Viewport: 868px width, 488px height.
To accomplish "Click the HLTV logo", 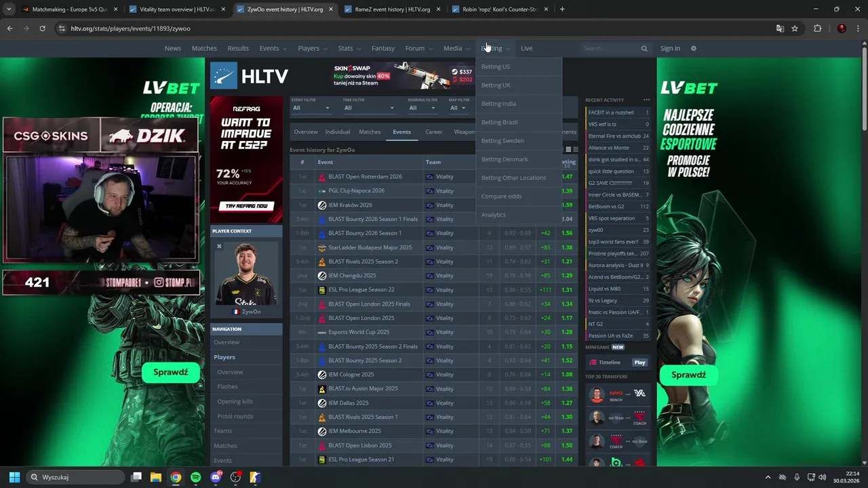I will click(249, 76).
